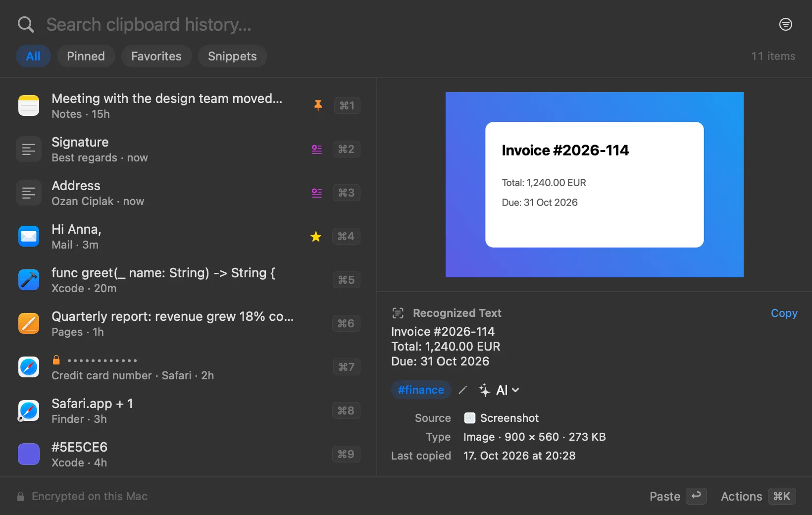The width and height of the screenshot is (812, 515).
Task: Click the snippet icon on the Address row
Action: point(317,193)
